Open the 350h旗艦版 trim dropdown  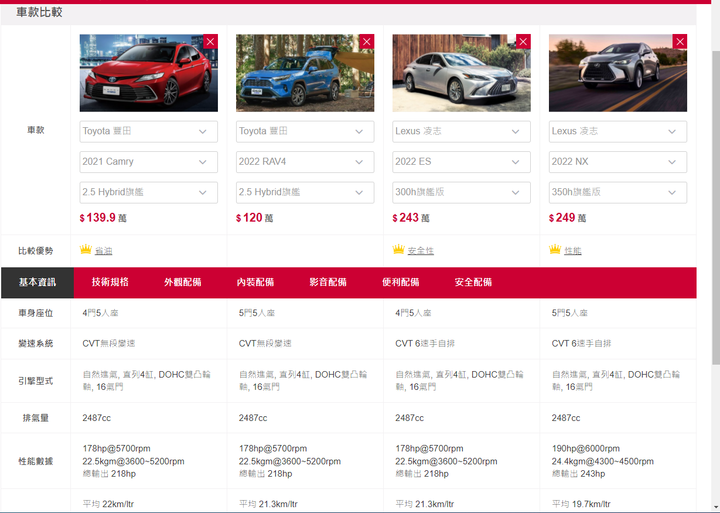pyautogui.click(x=618, y=192)
